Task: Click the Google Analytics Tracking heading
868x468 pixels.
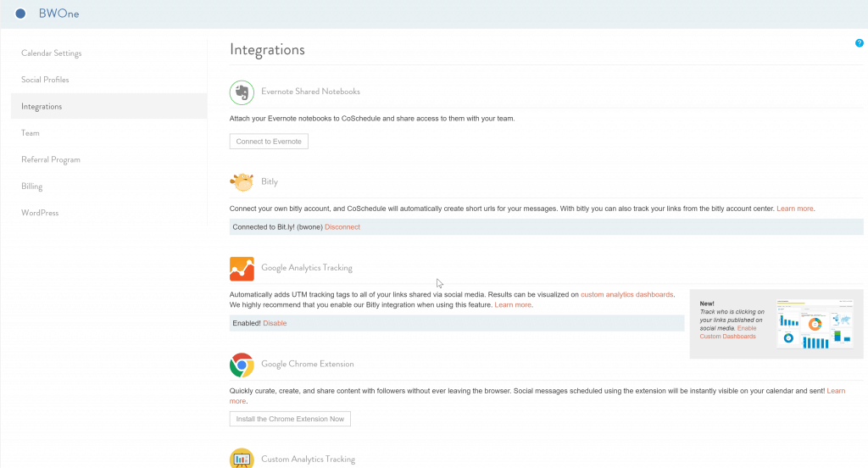Action: (307, 268)
